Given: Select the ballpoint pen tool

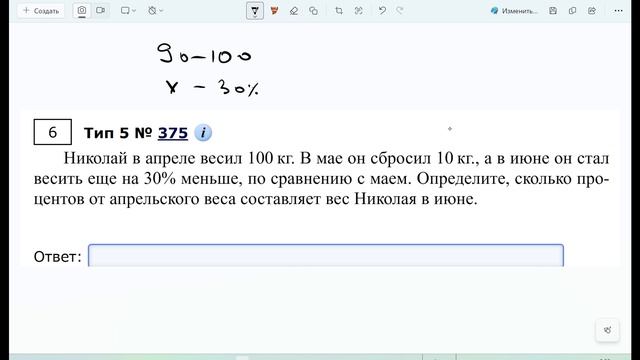Looking at the screenshot, I should pos(255,11).
